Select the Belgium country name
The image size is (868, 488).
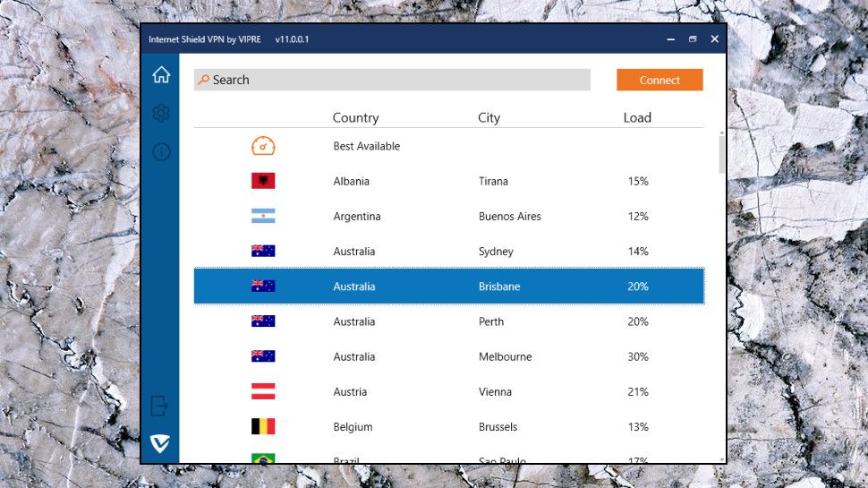[x=353, y=427]
